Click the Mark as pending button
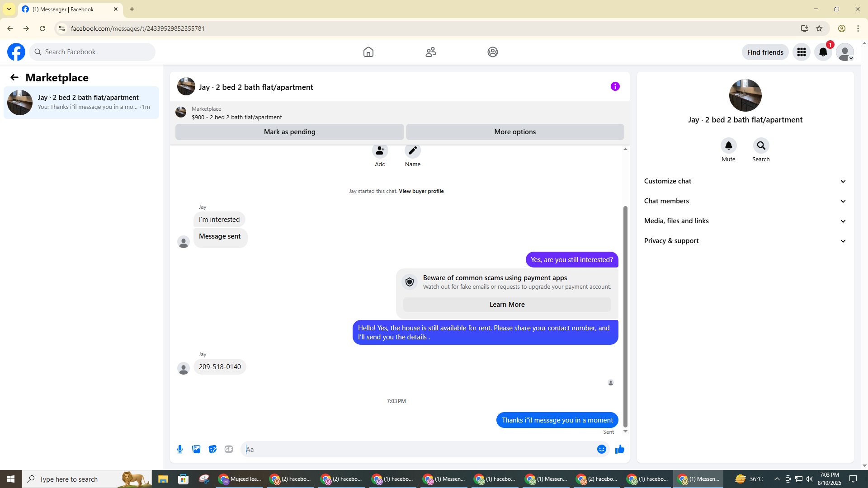The width and height of the screenshot is (868, 488). point(289,132)
